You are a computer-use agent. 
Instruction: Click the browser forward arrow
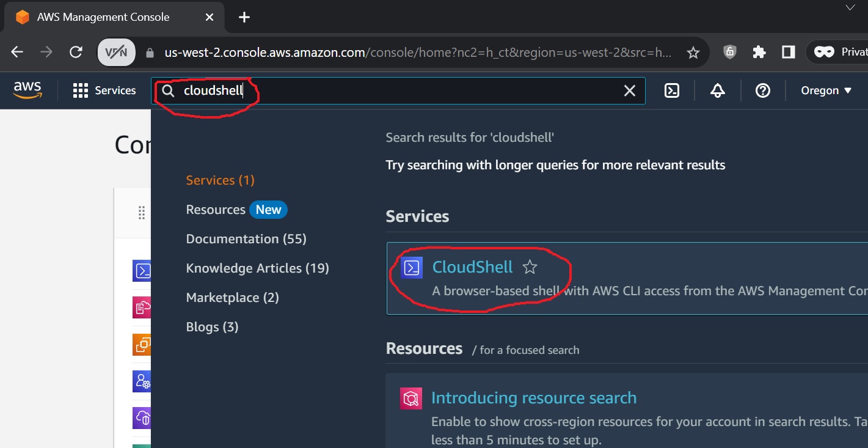(x=46, y=52)
